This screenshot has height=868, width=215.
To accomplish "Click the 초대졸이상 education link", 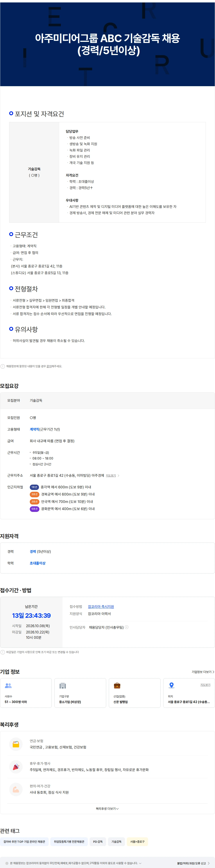I will pos(37,563).
